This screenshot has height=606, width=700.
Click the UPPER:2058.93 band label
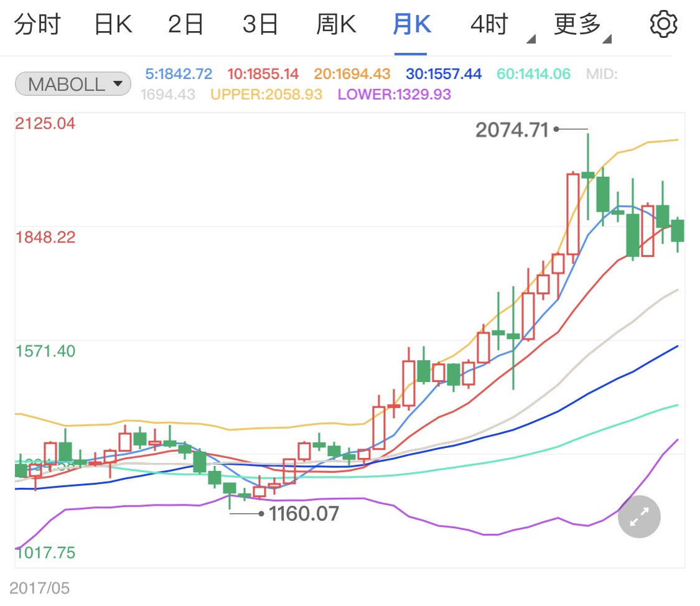coord(266,94)
